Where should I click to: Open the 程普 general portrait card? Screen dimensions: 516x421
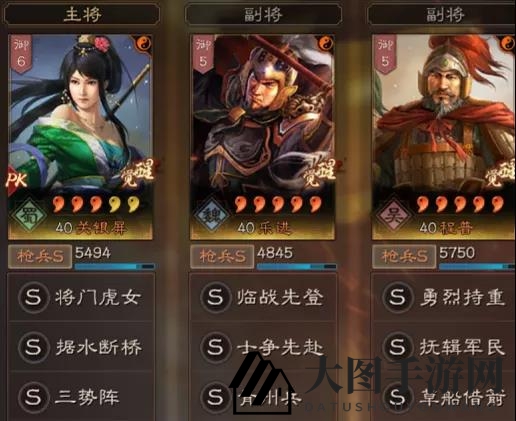444,137
